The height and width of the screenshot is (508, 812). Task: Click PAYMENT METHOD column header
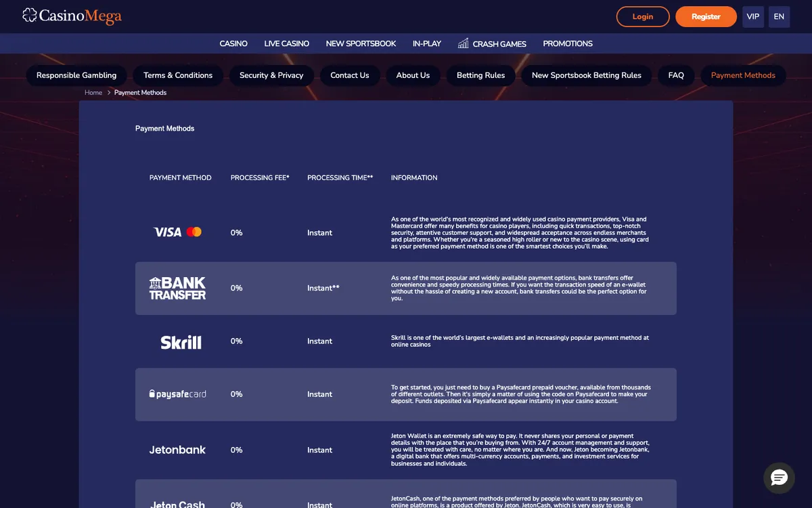181,178
